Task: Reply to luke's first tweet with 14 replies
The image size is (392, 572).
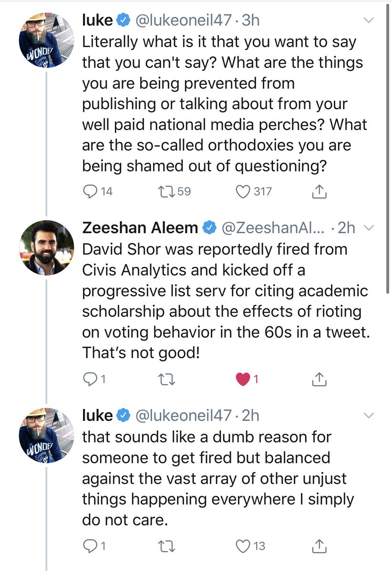Action: 90,192
